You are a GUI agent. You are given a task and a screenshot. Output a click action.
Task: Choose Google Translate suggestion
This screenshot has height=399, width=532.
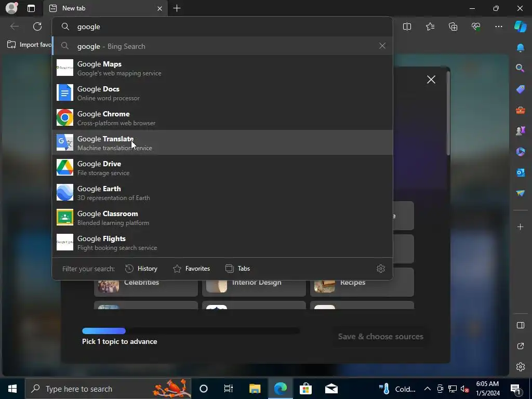tap(222, 142)
